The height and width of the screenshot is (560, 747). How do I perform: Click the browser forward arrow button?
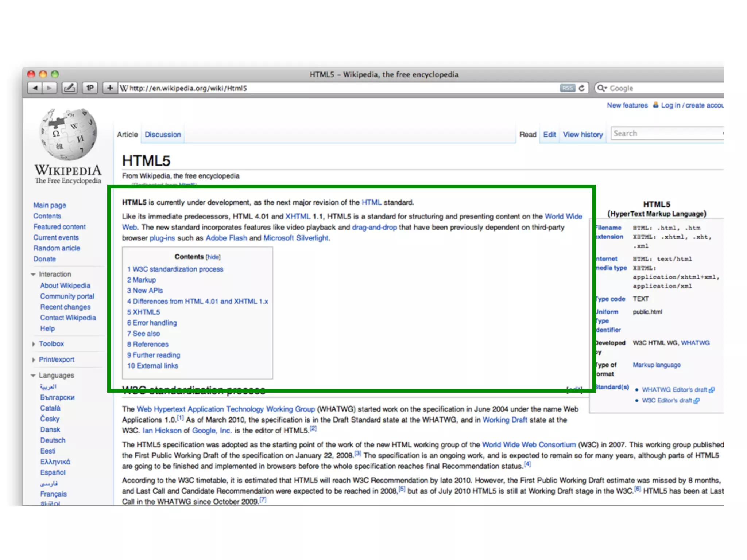tap(50, 88)
